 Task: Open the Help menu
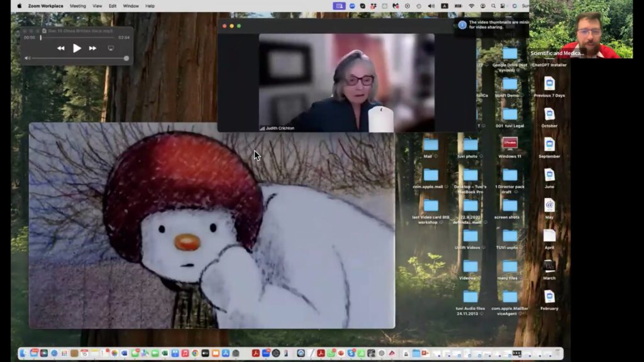click(150, 6)
